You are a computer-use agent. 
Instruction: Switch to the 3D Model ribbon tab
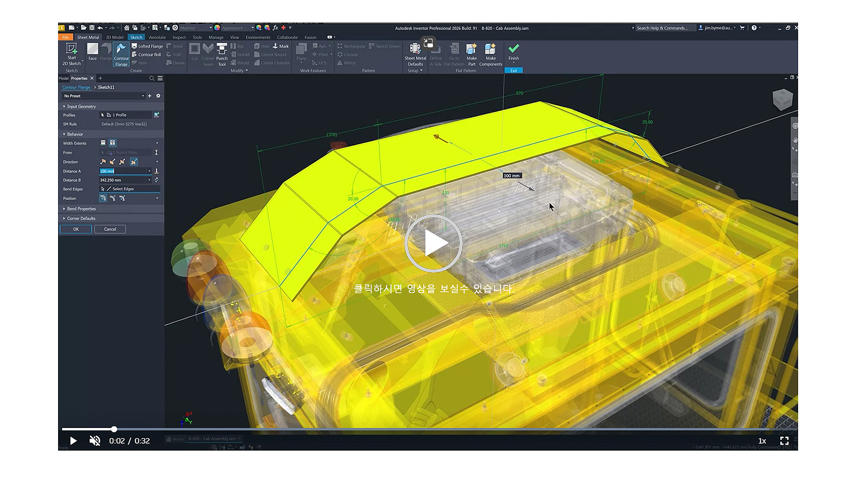click(115, 37)
